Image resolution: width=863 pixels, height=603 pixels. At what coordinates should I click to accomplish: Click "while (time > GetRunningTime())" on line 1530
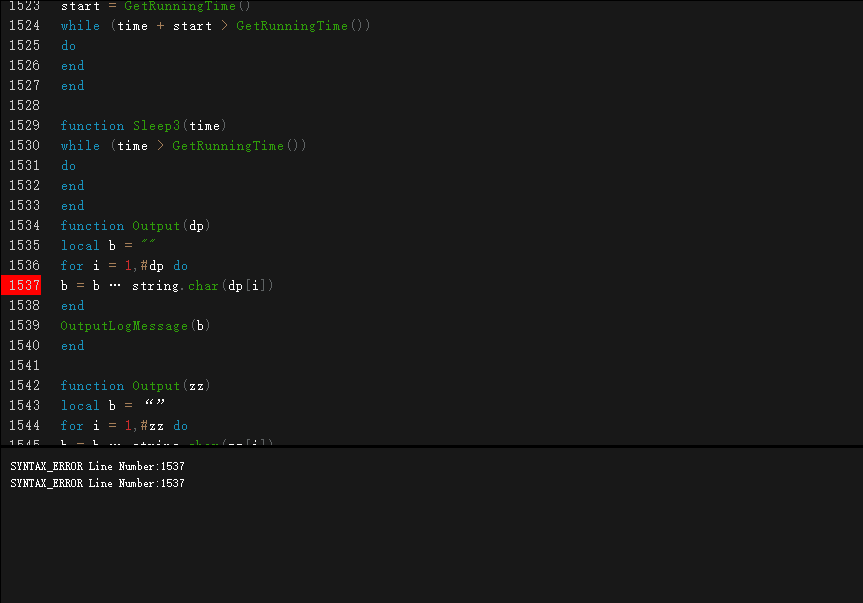point(183,146)
